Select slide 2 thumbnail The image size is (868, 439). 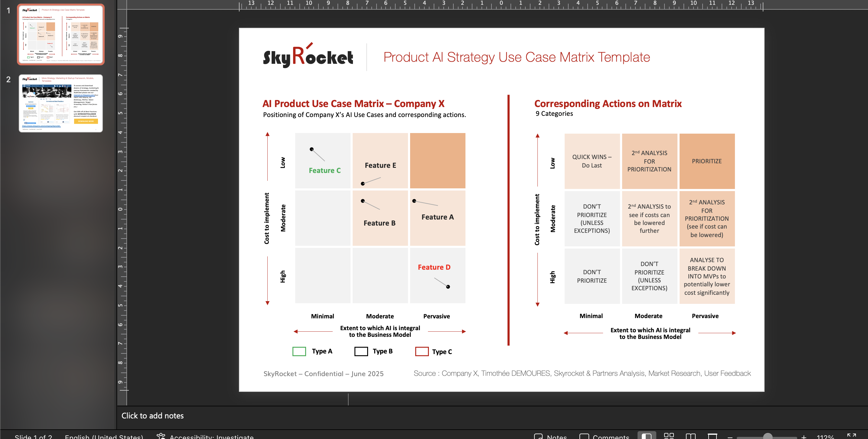tap(61, 103)
